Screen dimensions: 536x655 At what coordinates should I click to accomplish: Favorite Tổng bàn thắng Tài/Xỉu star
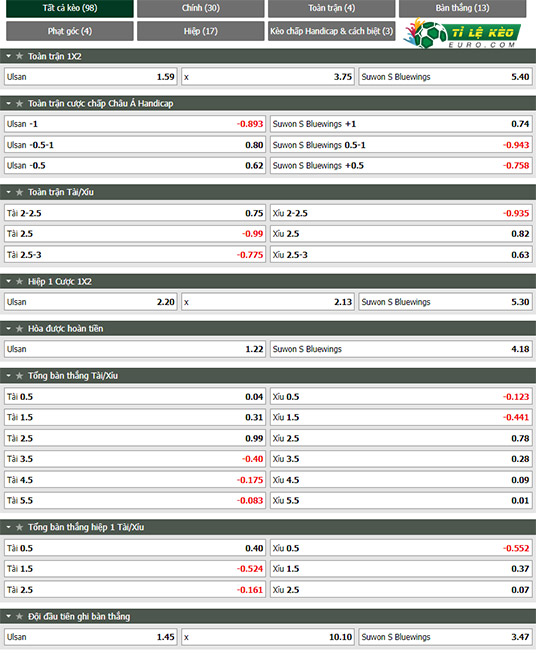coord(19,376)
